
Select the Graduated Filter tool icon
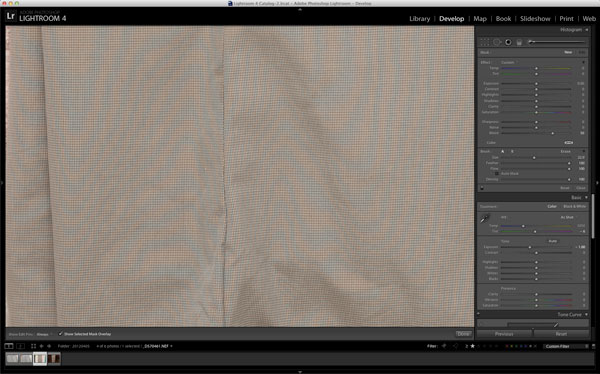pos(519,42)
